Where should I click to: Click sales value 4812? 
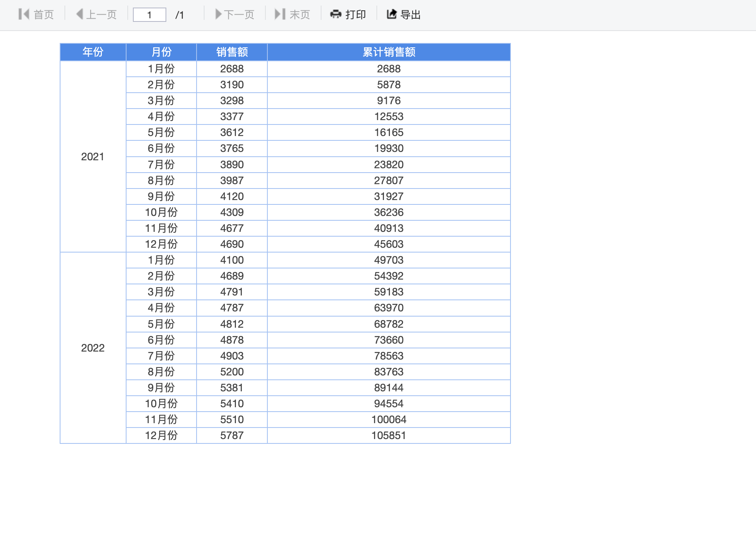click(x=232, y=324)
